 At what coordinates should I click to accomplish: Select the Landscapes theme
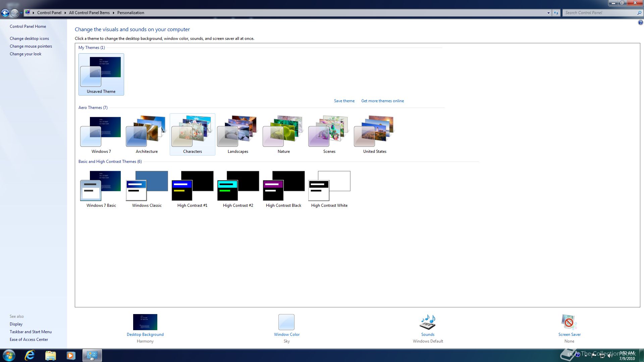point(238,134)
